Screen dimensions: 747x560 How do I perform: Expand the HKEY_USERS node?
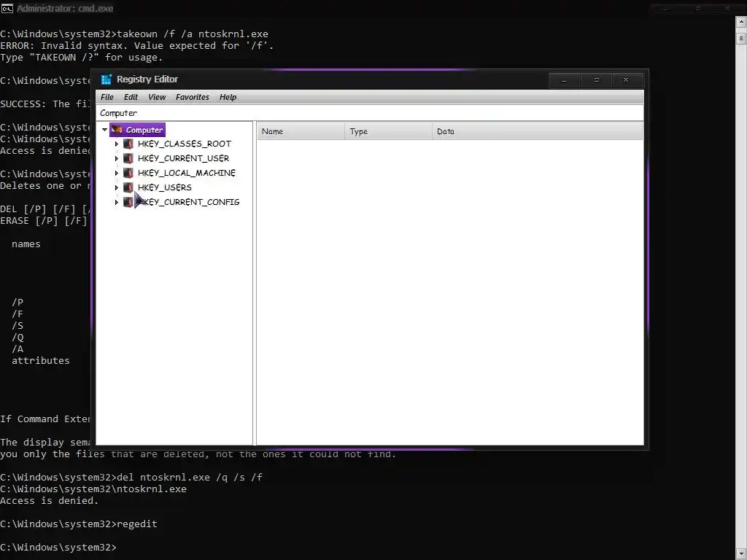[117, 187]
